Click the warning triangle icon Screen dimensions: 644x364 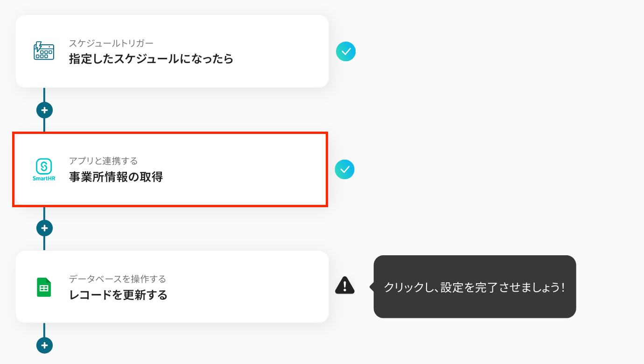345,285
